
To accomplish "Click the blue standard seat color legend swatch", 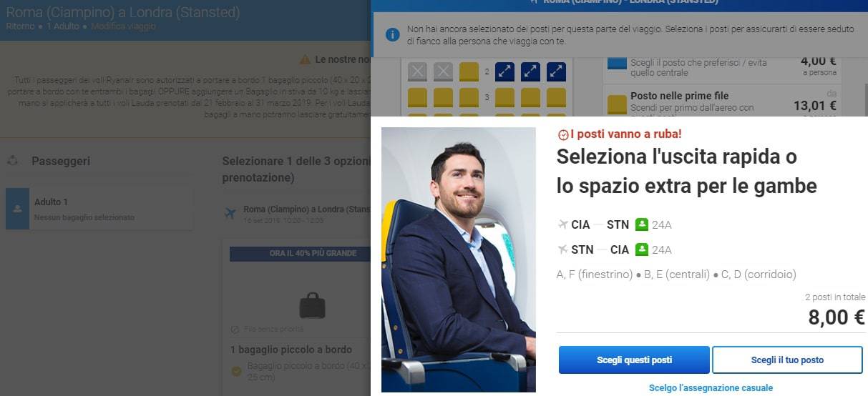I will coord(615,63).
